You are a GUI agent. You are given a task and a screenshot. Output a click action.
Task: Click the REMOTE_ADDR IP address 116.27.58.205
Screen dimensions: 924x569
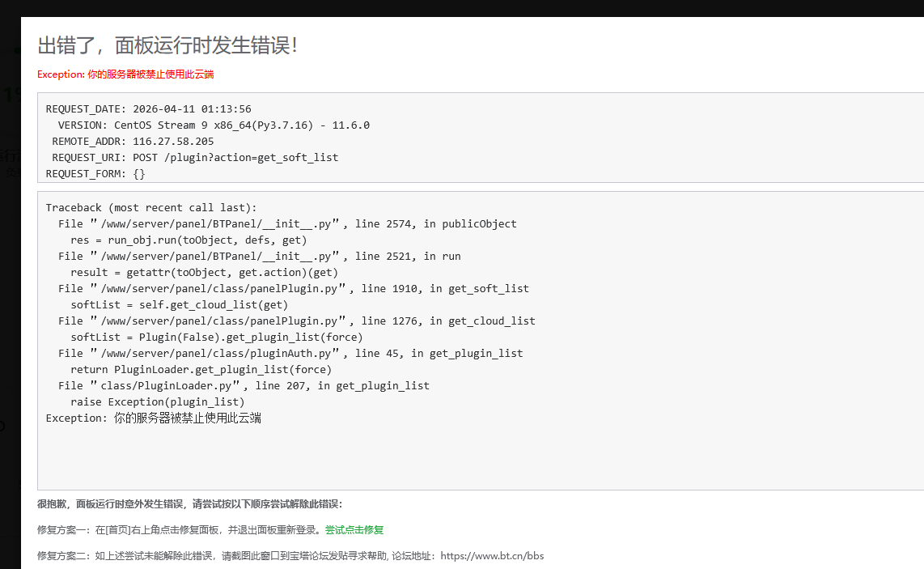[173, 142]
